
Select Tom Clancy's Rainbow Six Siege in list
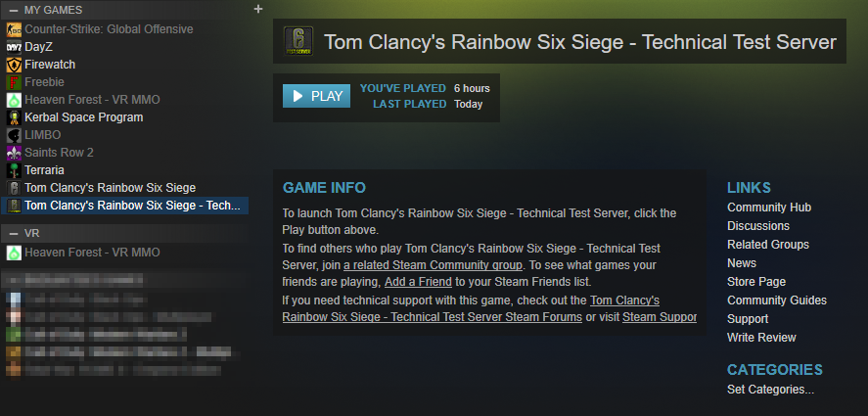tap(110, 188)
